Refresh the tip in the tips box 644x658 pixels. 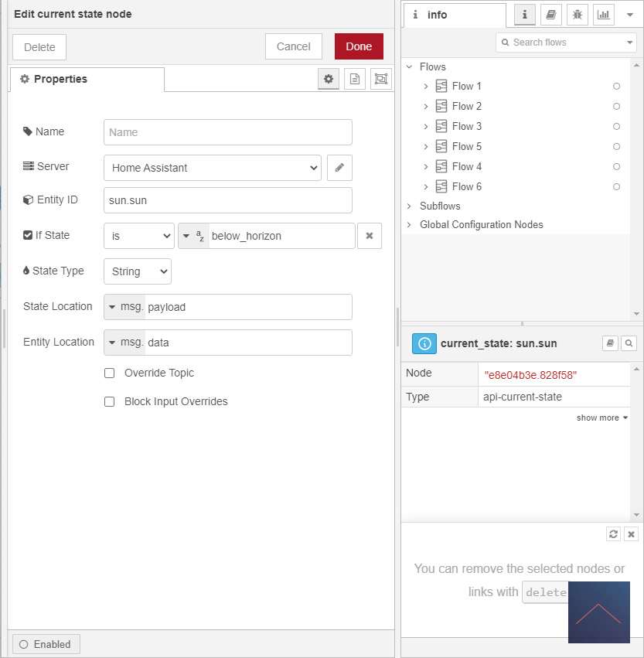point(613,534)
